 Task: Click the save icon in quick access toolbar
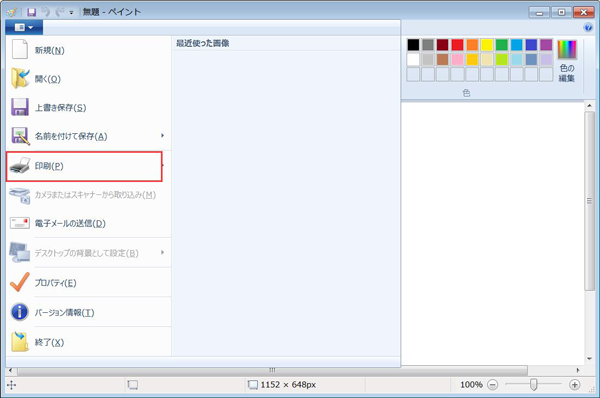click(32, 12)
